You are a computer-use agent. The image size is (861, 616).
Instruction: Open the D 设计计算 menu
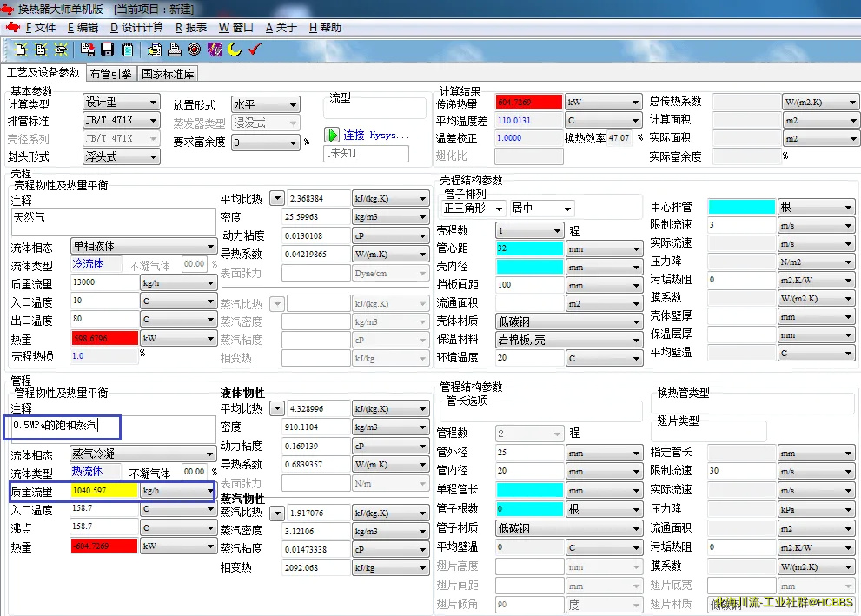[x=136, y=28]
